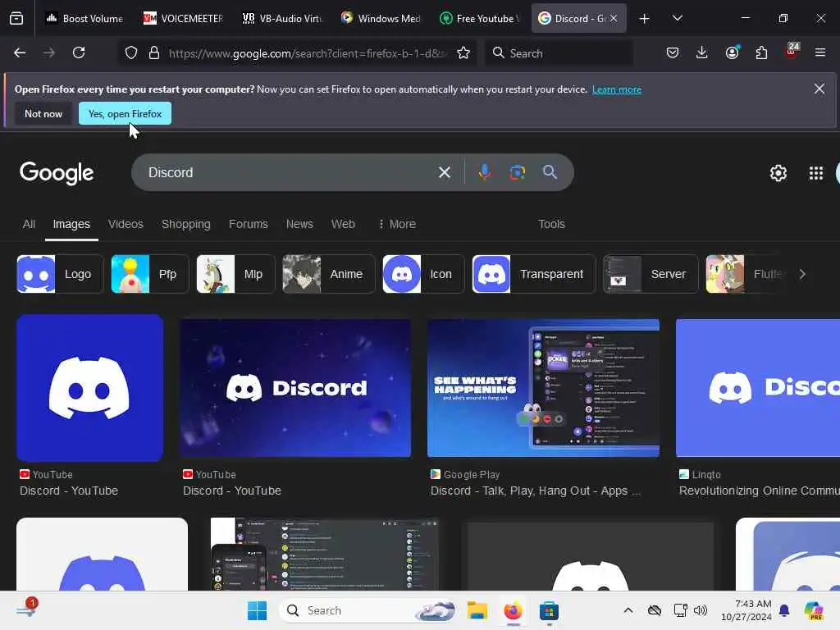The height and width of the screenshot is (630, 840).
Task: Open the Google apps grid
Action: [816, 173]
